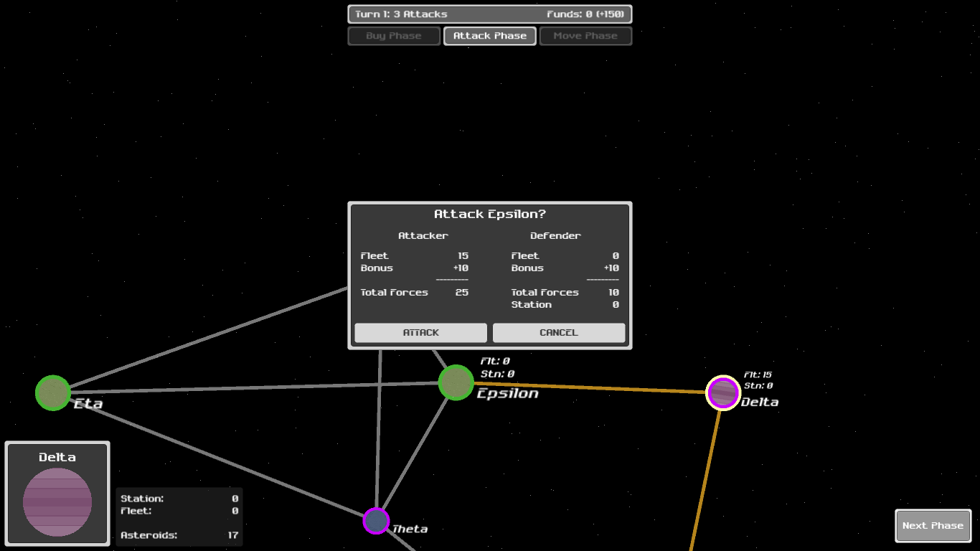
Task: Click attacker Bonus +10 row
Action: (x=415, y=268)
